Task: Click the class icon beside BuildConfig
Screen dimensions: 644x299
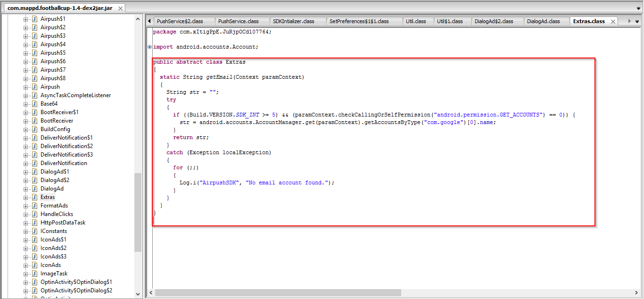Action: (34, 129)
